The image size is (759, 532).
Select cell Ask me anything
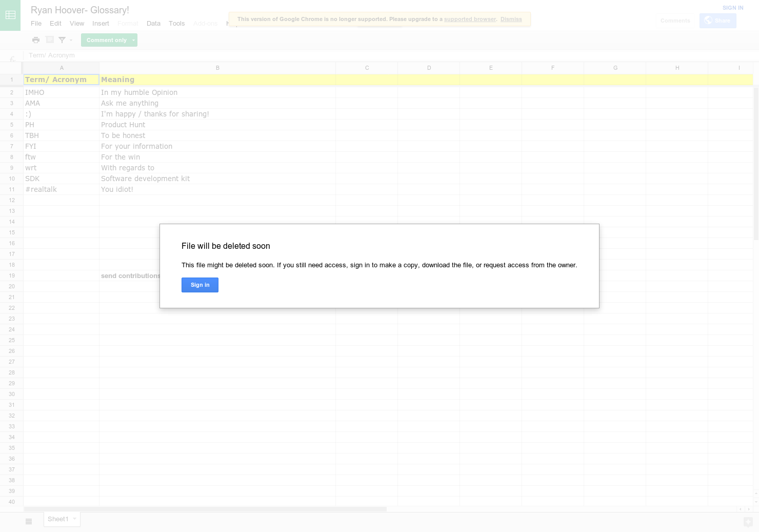point(217,103)
